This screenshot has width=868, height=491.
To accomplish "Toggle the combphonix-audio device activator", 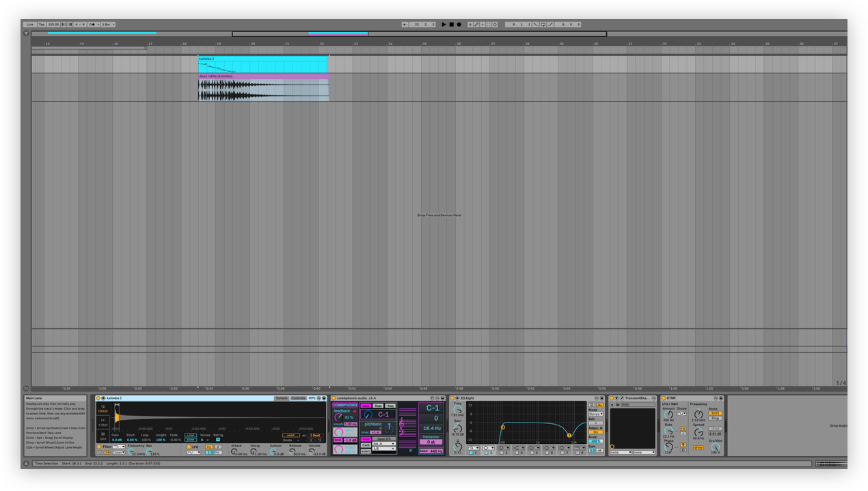I will (334, 398).
